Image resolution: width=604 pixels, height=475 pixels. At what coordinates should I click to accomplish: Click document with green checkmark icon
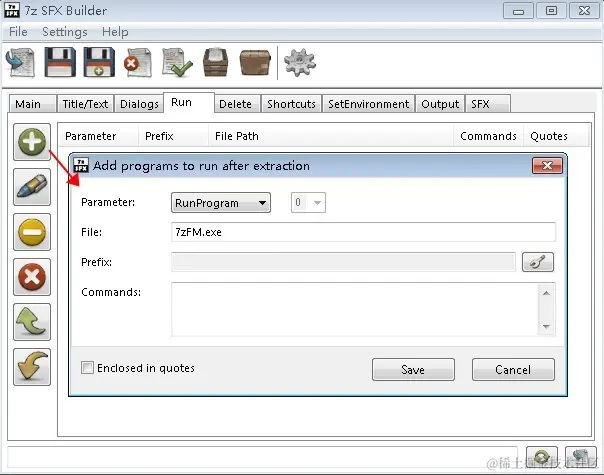click(177, 62)
